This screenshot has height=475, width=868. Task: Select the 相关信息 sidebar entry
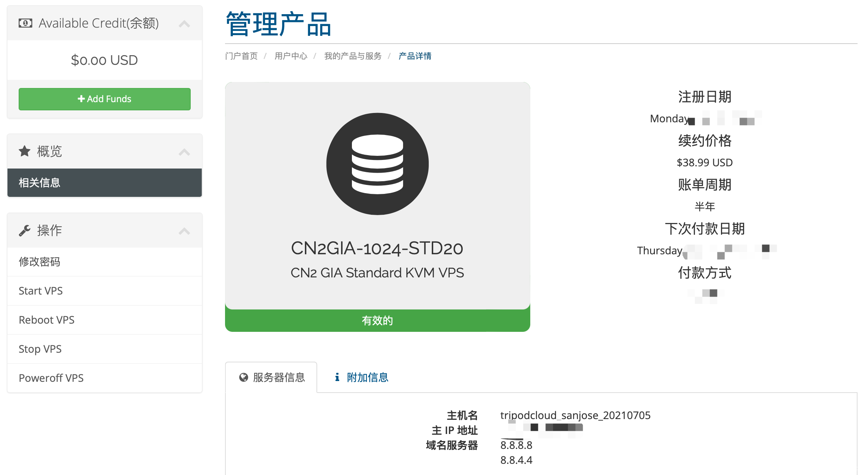pyautogui.click(x=39, y=182)
